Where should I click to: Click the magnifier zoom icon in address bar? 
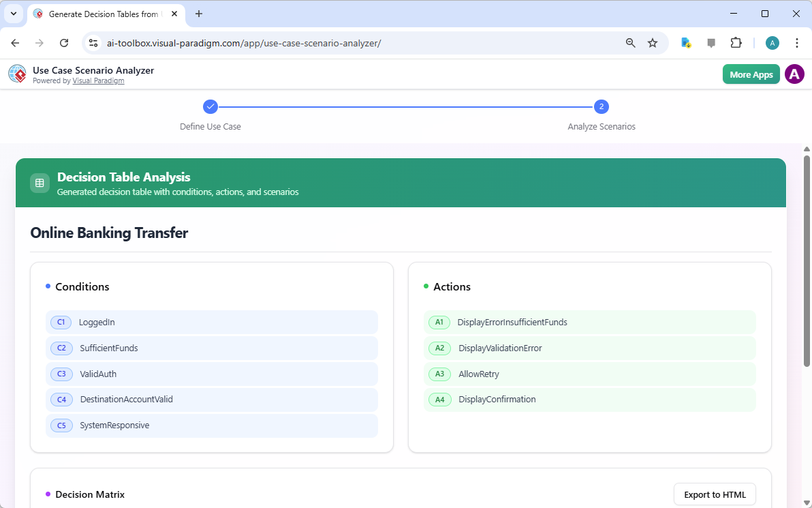(630, 42)
